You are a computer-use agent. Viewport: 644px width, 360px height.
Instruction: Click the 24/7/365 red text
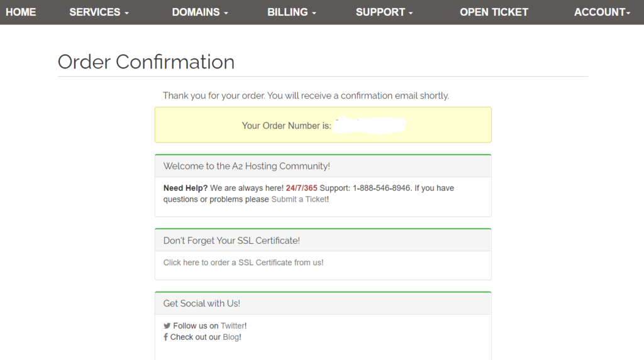301,188
